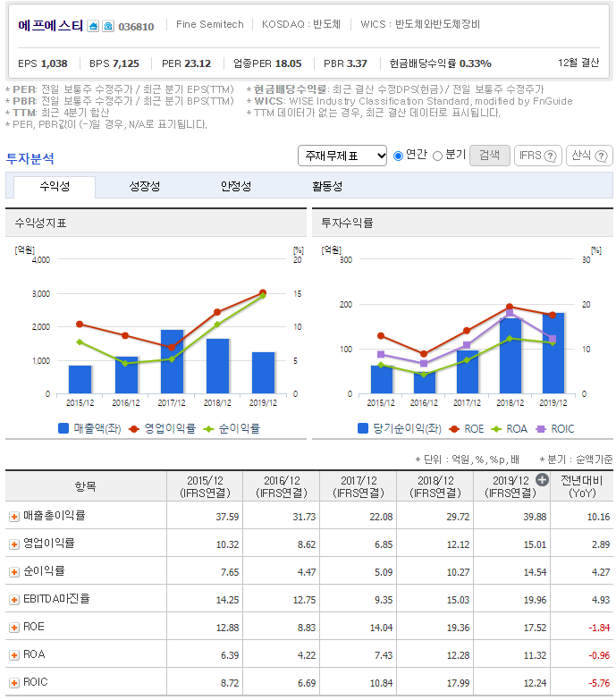Click the question mark icon in IFRS button
This screenshot has height=700, width=616.
tap(551, 156)
